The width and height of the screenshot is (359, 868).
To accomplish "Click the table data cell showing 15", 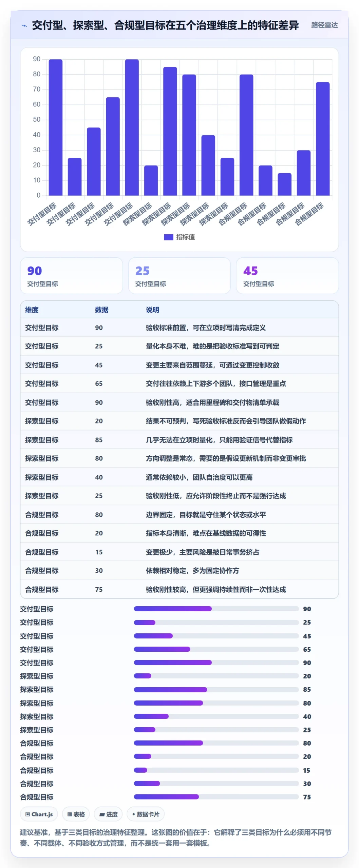I will pos(99,552).
